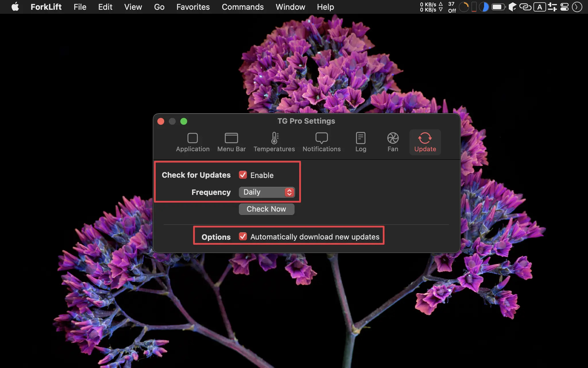The image size is (588, 368).
Task: Uncheck the Enable updates checkbox
Action: 243,175
